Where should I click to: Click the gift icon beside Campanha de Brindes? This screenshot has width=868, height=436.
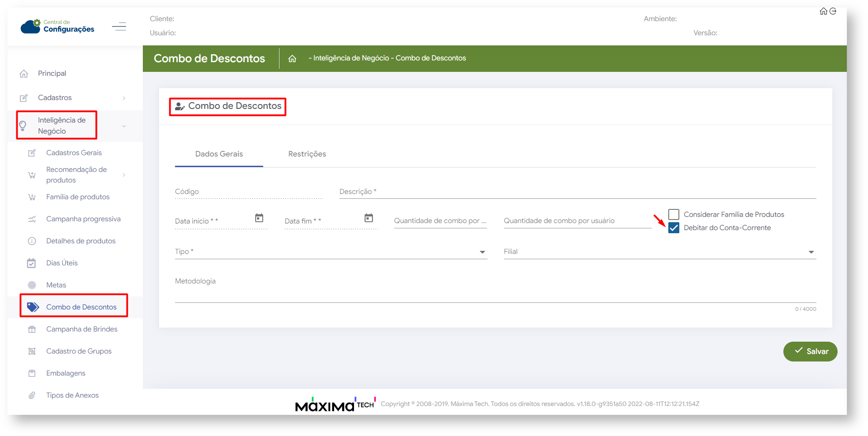pyautogui.click(x=32, y=329)
